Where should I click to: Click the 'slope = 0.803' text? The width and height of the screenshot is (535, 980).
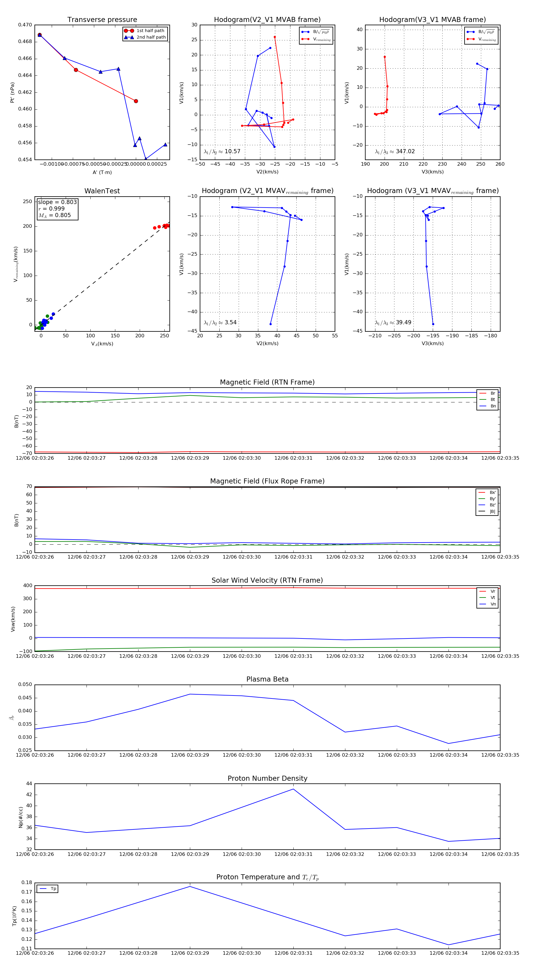click(57, 202)
